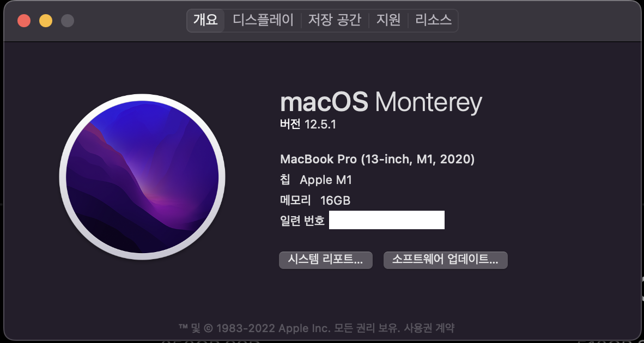Select the 지원 tab

click(x=388, y=20)
